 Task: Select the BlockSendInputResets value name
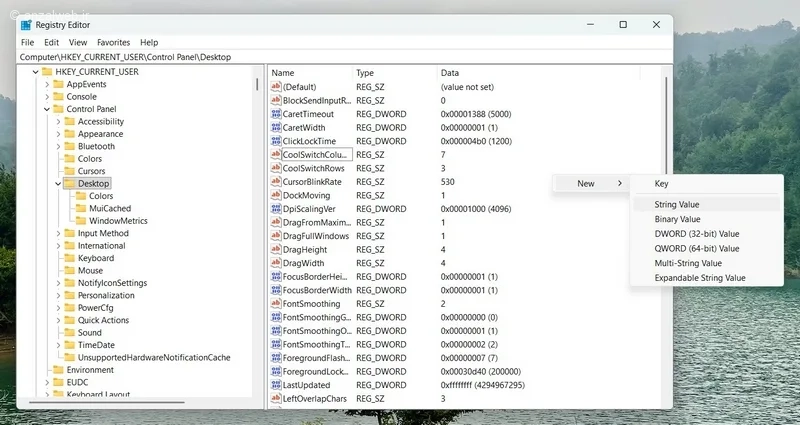pyautogui.click(x=317, y=101)
